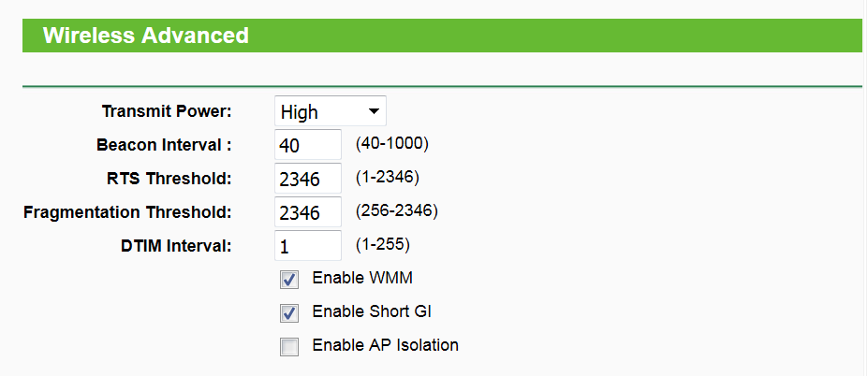Click the Wireless Advanced header title
The image size is (868, 376).
tap(146, 36)
